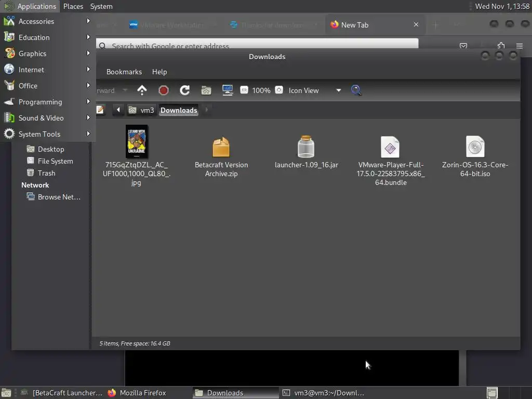
Task: Click the Downloads taskbar window button
Action: 235,393
